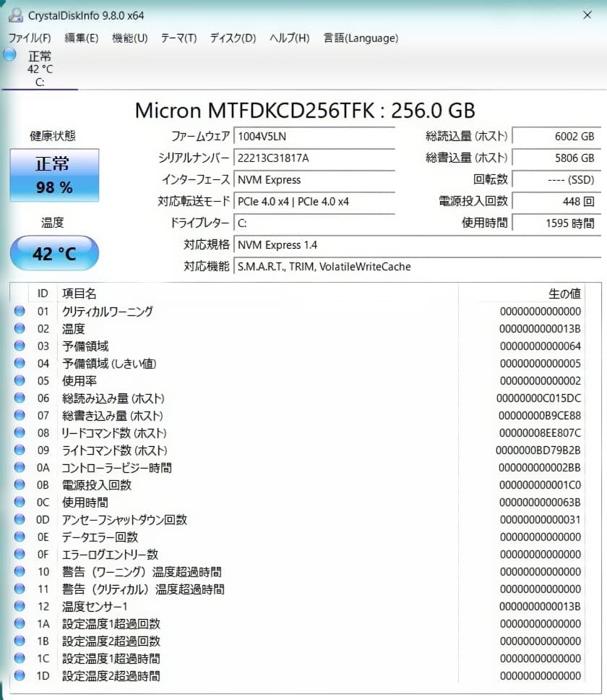
Task: Click status orb of アンセーフシャットダウン回数 row
Action: click(x=20, y=520)
